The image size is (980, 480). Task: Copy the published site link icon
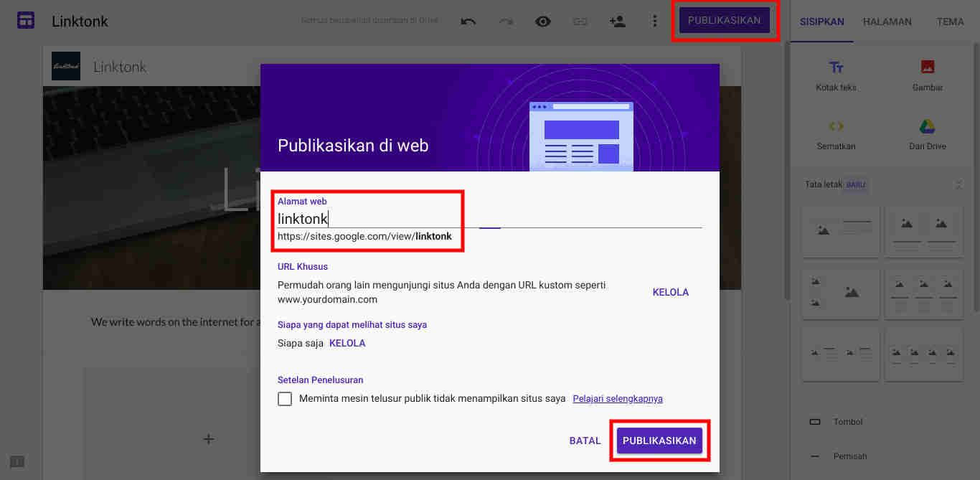[580, 22]
